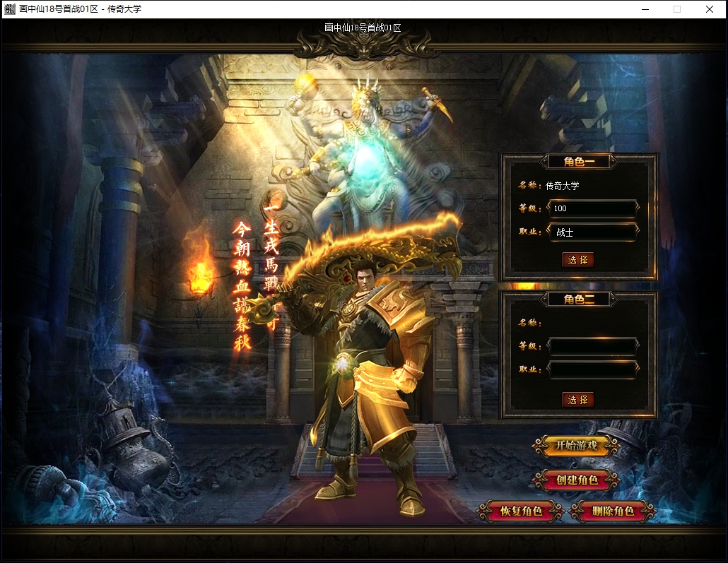Click the 创建角色 create character button
The height and width of the screenshot is (563, 728).
[576, 480]
